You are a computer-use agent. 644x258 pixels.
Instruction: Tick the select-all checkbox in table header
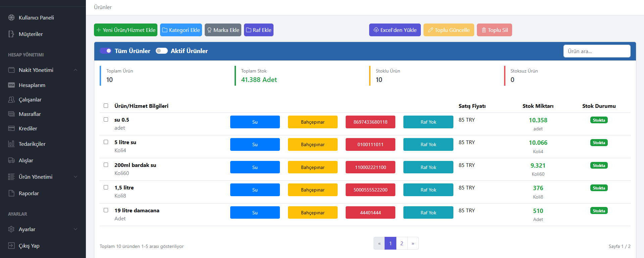point(106,106)
